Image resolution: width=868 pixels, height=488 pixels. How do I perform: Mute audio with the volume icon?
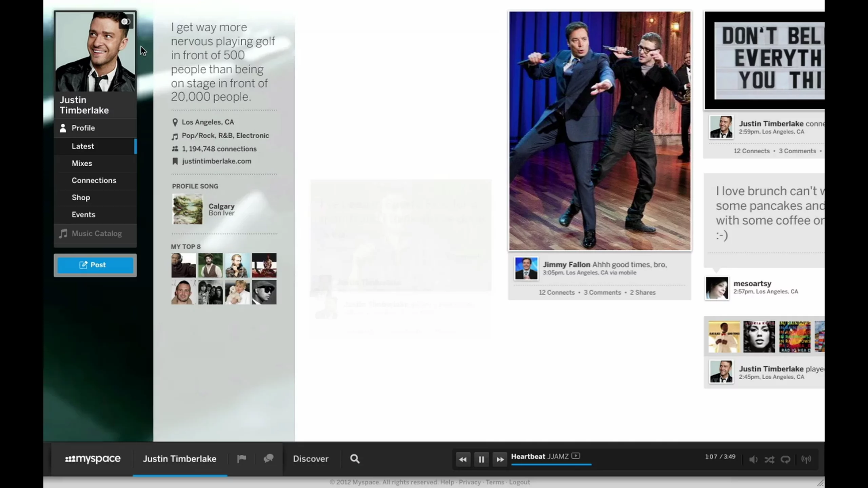coord(753,460)
